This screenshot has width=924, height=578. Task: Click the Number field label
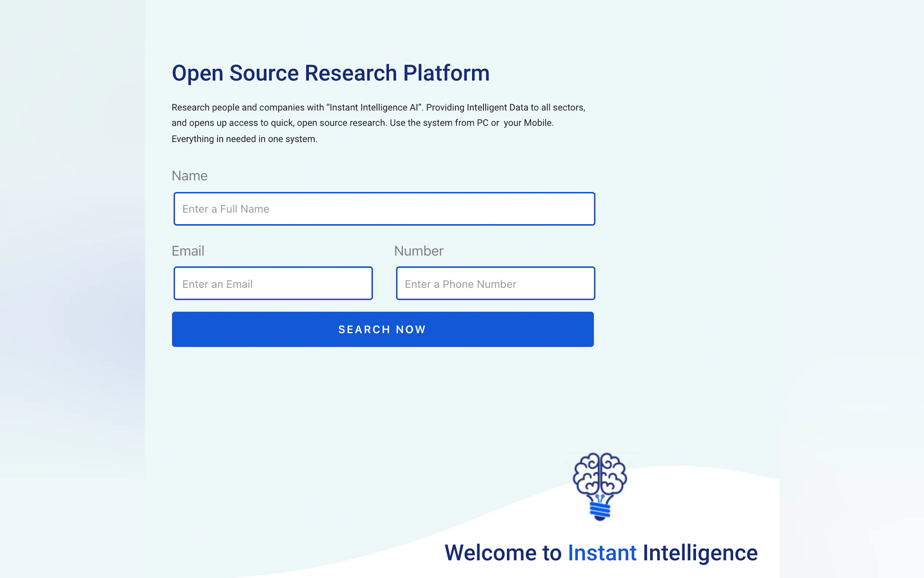[x=419, y=251]
